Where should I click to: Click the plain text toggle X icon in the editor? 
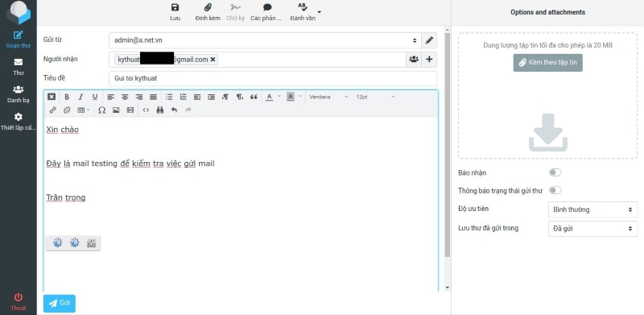tap(52, 97)
